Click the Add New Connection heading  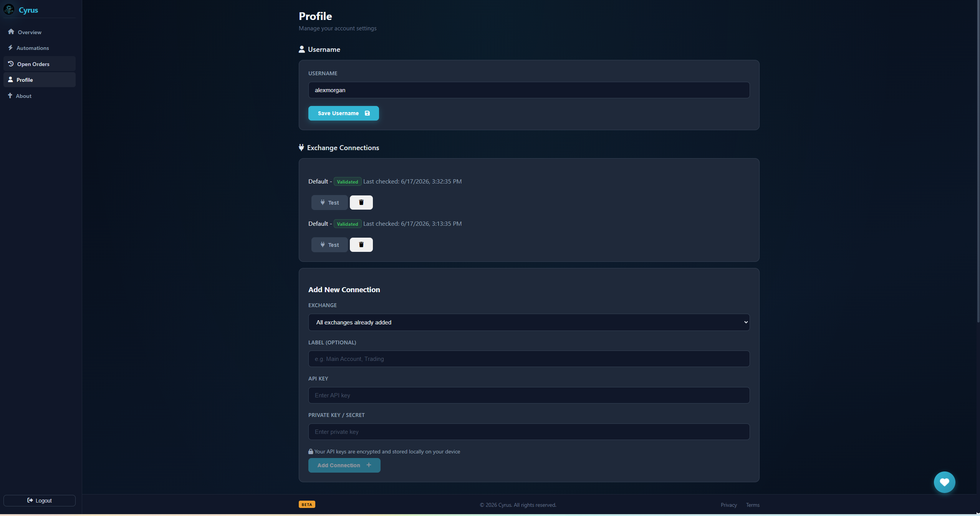344,290
